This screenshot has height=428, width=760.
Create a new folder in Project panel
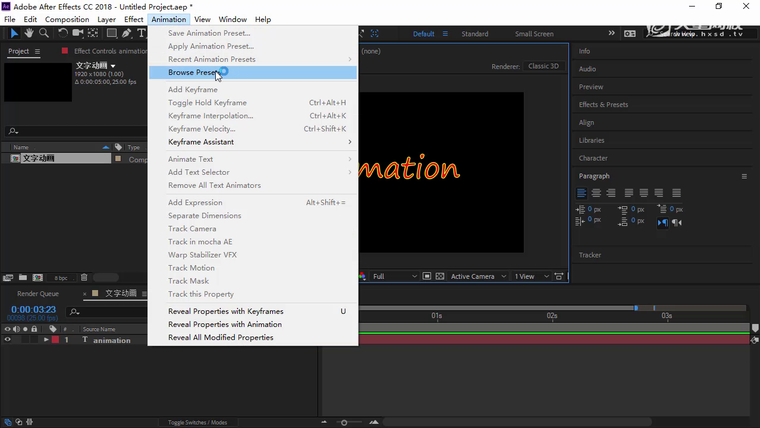tap(23, 277)
